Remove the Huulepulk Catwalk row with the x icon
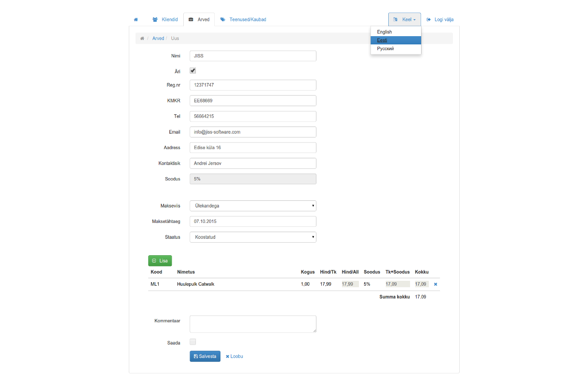Screen dimensions: 588x386 pos(435,284)
